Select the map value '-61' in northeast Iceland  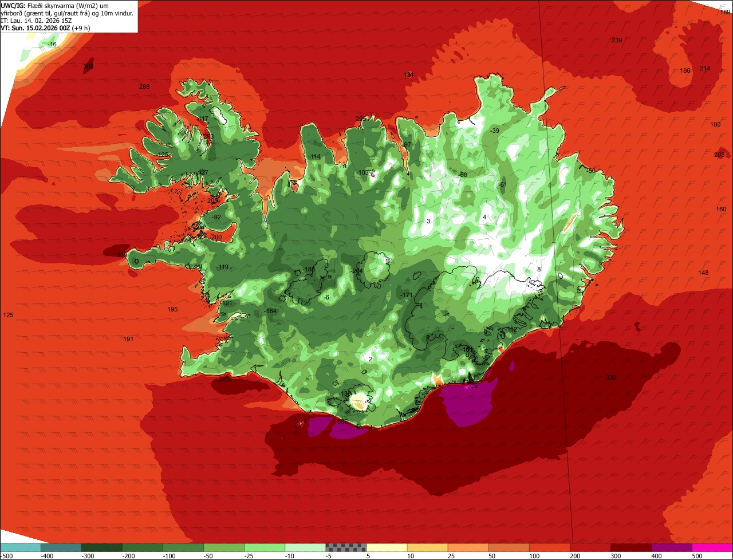click(x=502, y=184)
